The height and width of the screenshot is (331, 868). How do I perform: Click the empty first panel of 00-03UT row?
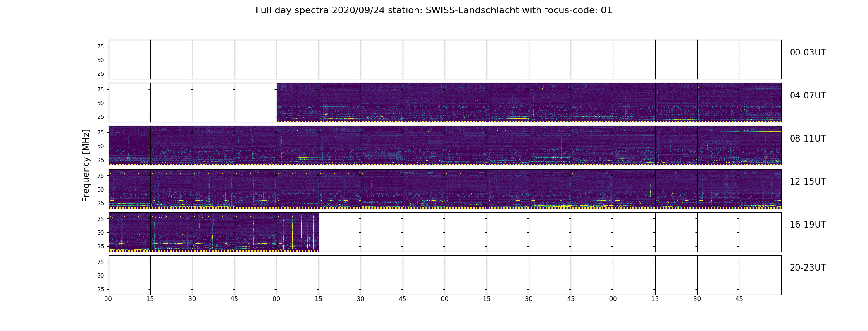pyautogui.click(x=130, y=60)
